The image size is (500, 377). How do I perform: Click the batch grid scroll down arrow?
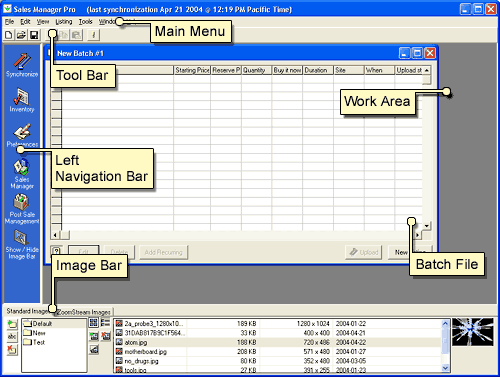427,226
